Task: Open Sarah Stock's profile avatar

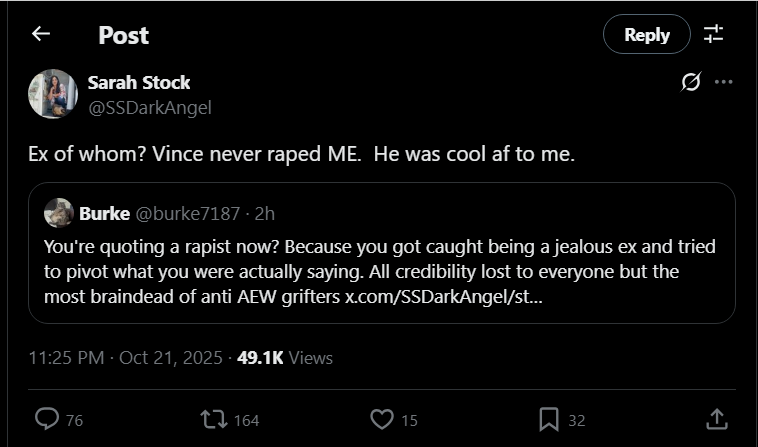Action: pyautogui.click(x=53, y=94)
